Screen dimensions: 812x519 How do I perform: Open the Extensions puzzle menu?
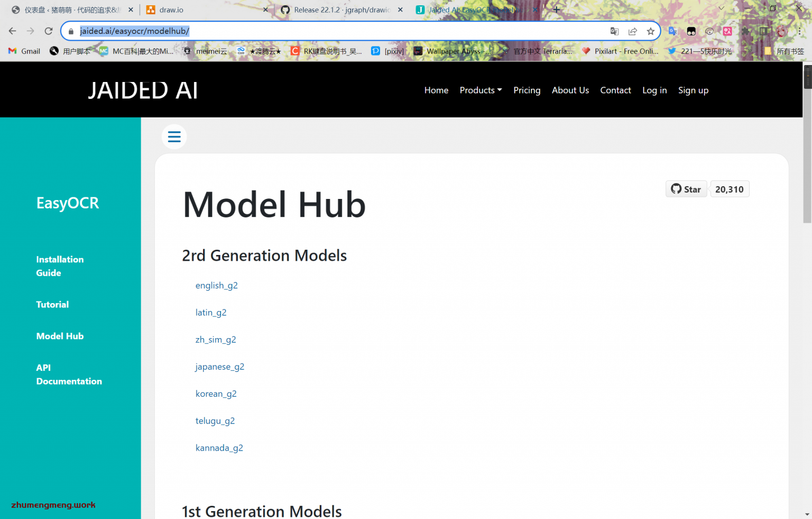[x=745, y=31]
